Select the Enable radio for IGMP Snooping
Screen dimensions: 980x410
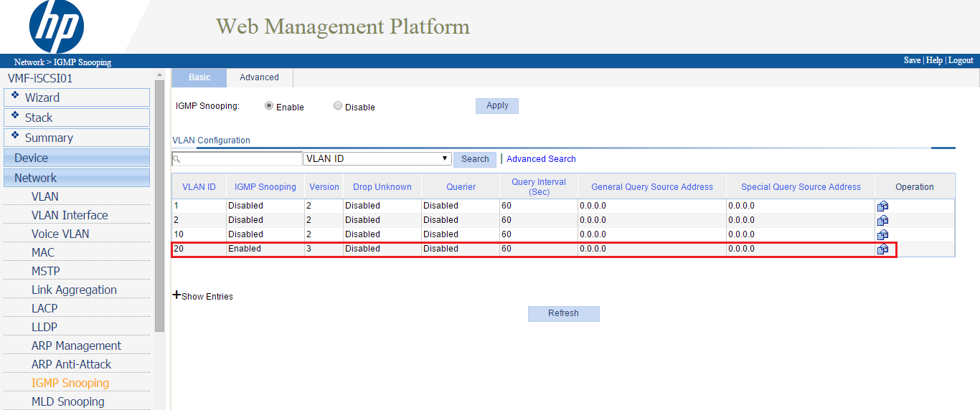(x=269, y=106)
